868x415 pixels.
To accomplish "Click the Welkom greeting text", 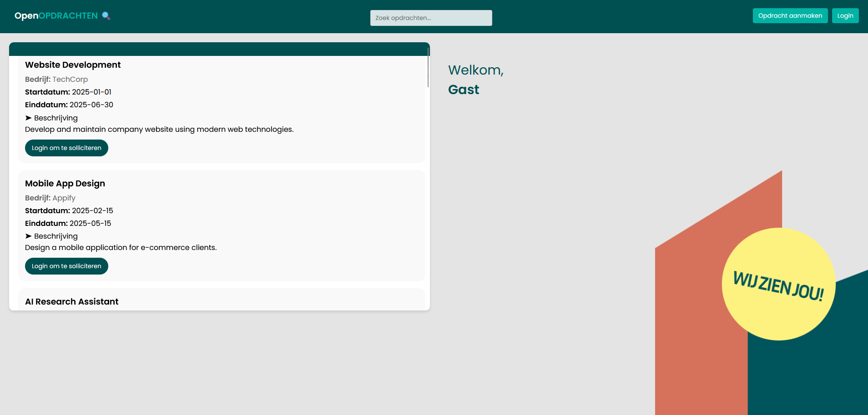I will pyautogui.click(x=475, y=70).
